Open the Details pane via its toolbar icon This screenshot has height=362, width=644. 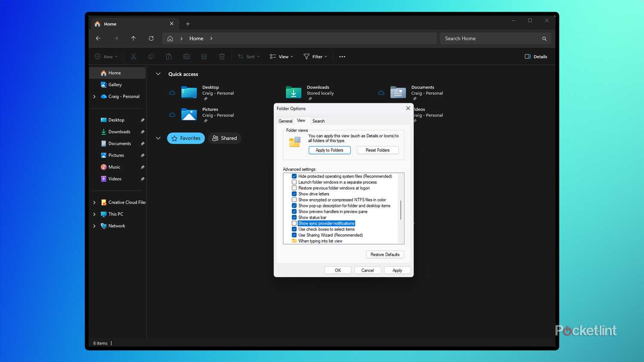click(x=535, y=56)
